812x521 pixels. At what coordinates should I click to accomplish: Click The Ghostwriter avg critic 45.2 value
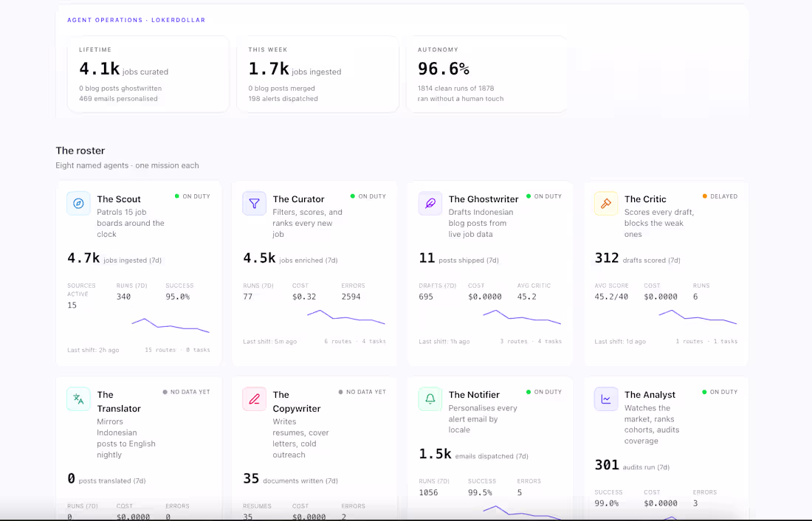point(526,297)
